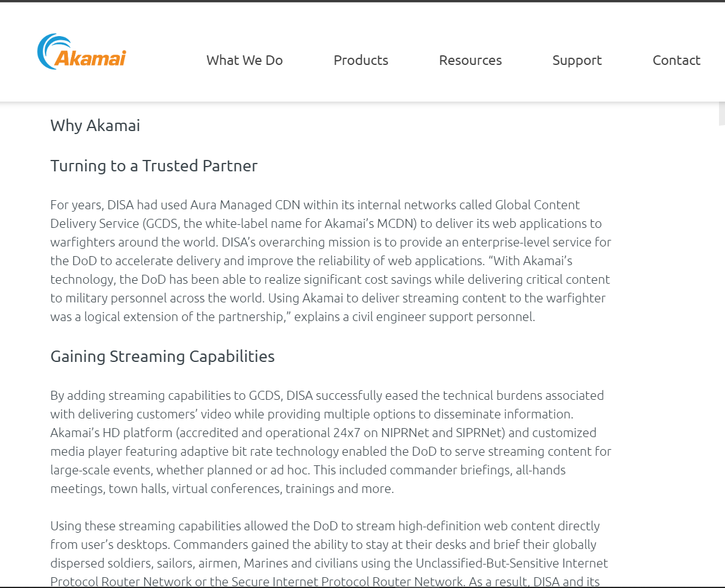The width and height of the screenshot is (725, 588).
Task: Click the Why Akamai heading
Action: (x=95, y=126)
